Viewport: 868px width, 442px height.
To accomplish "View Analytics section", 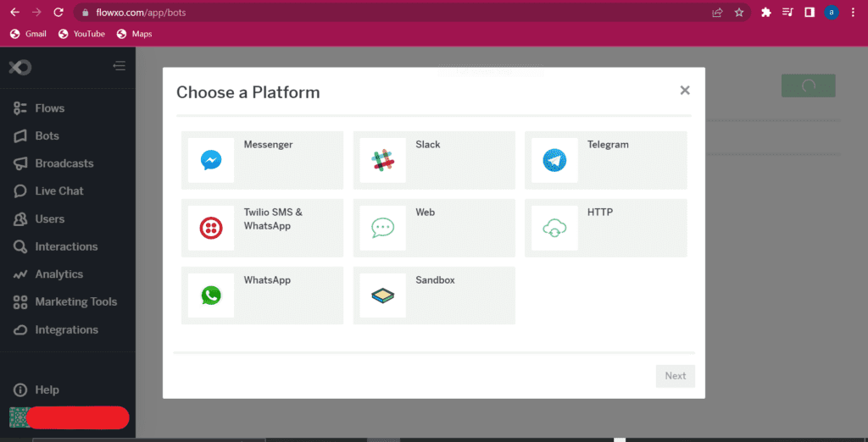I will 59,274.
